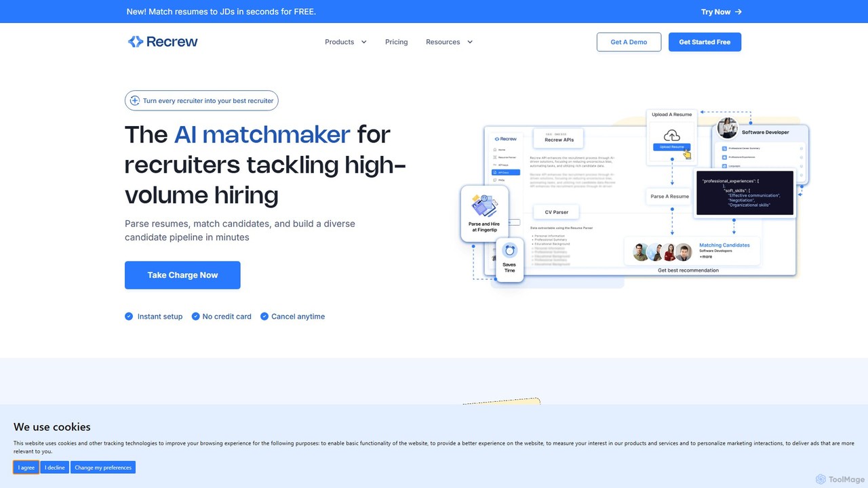Click the 'We use cookies' heading
The height and width of the screenshot is (488, 868).
[52, 427]
